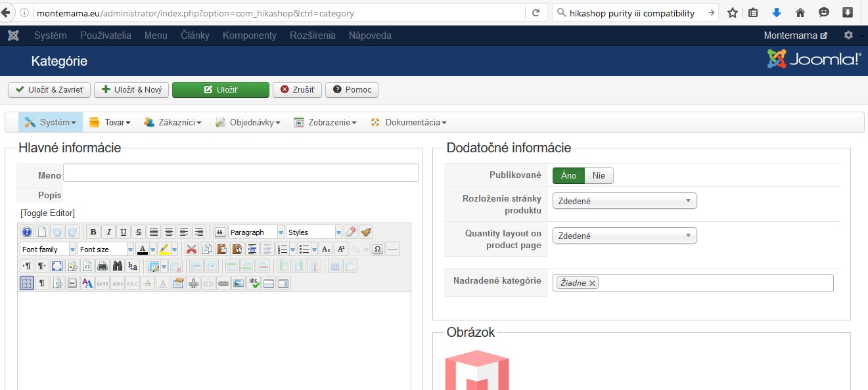This screenshot has height=390, width=868.
Task: Set Publikované to Nie
Action: (599, 175)
